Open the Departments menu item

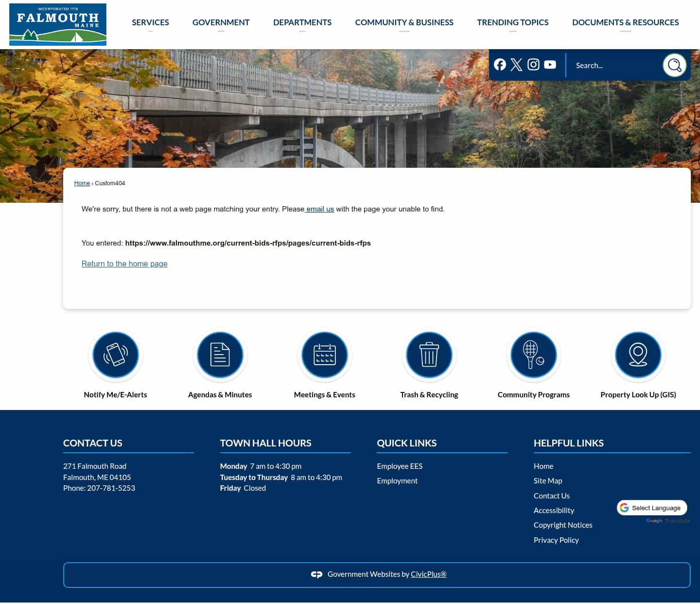302,22
